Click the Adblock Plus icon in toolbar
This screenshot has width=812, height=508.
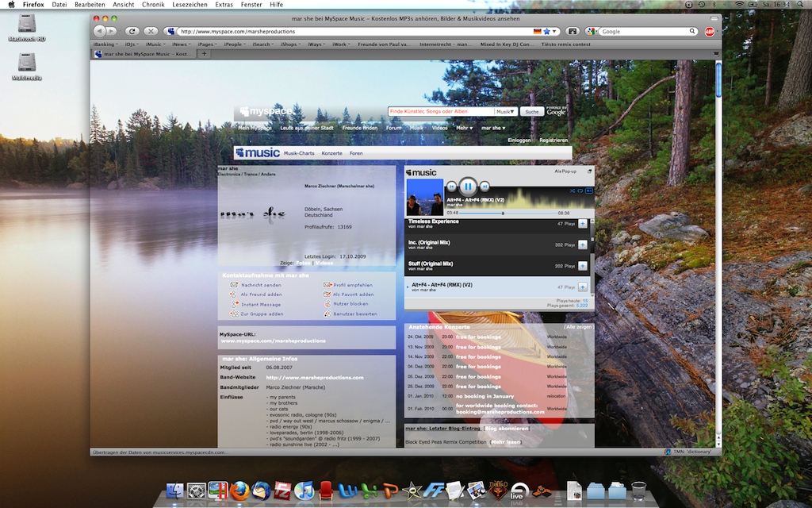[x=710, y=32]
